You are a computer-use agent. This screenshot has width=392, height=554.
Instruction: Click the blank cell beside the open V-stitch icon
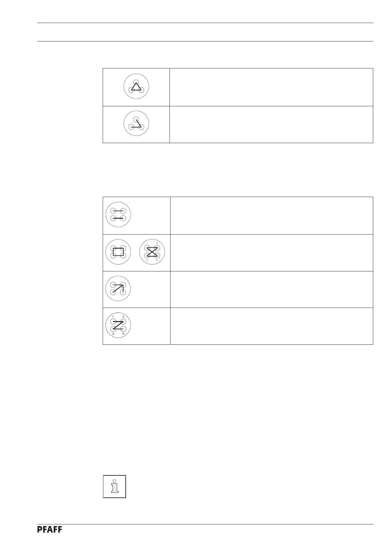click(x=271, y=124)
